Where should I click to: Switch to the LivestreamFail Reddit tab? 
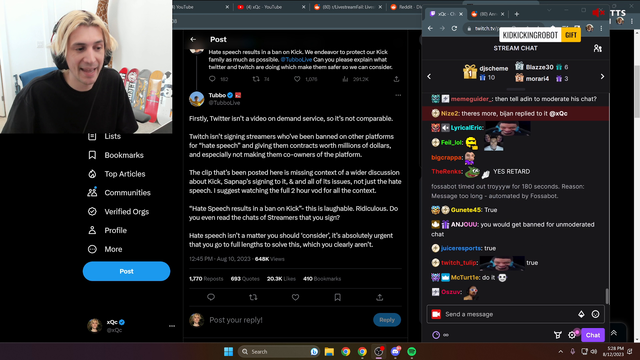(347, 7)
